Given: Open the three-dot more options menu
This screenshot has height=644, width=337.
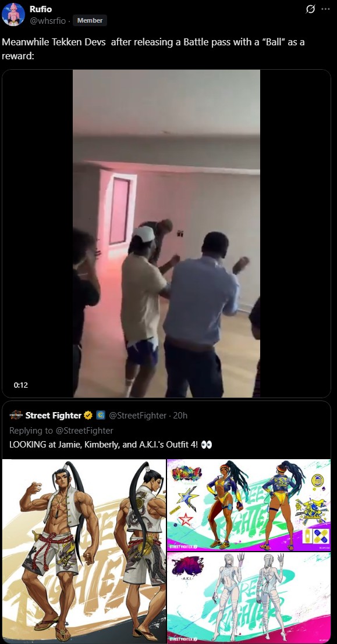Looking at the screenshot, I should 325,9.
